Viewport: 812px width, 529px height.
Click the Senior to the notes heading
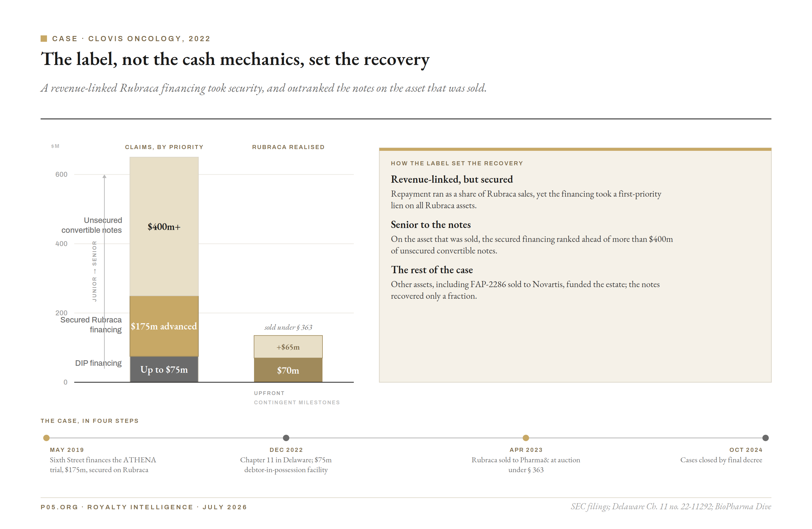(431, 224)
